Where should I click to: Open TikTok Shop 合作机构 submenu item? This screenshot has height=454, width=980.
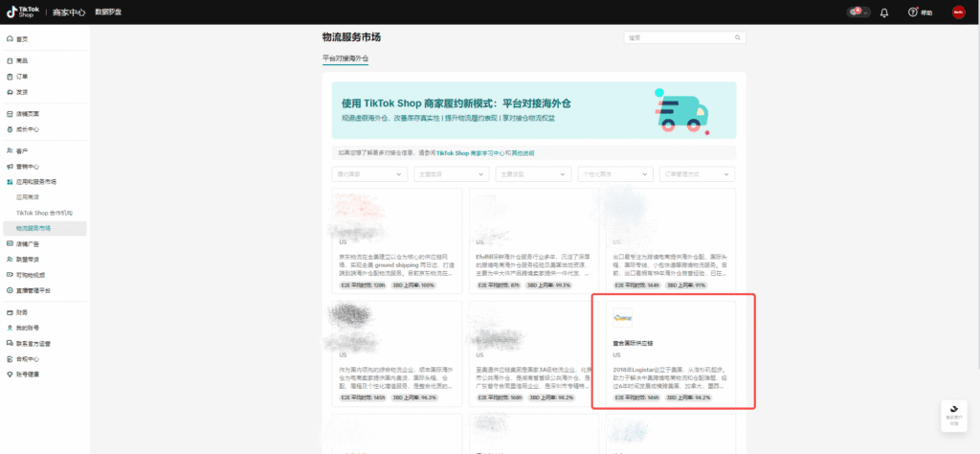tap(44, 213)
